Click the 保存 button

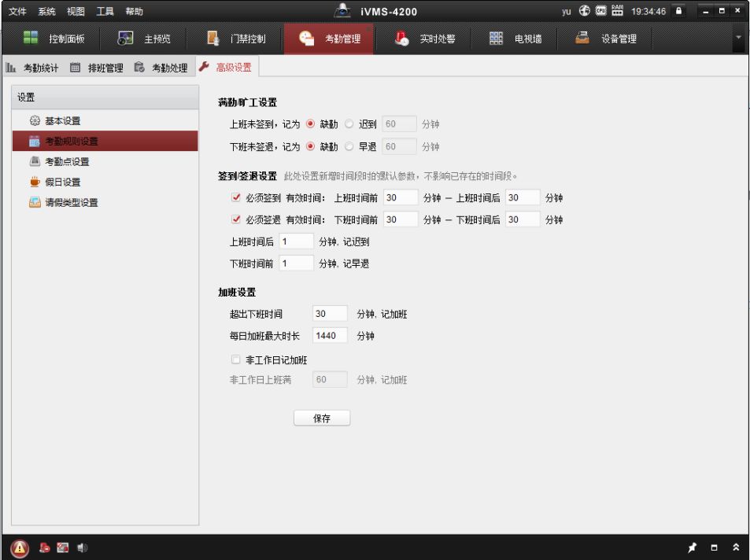pos(321,418)
